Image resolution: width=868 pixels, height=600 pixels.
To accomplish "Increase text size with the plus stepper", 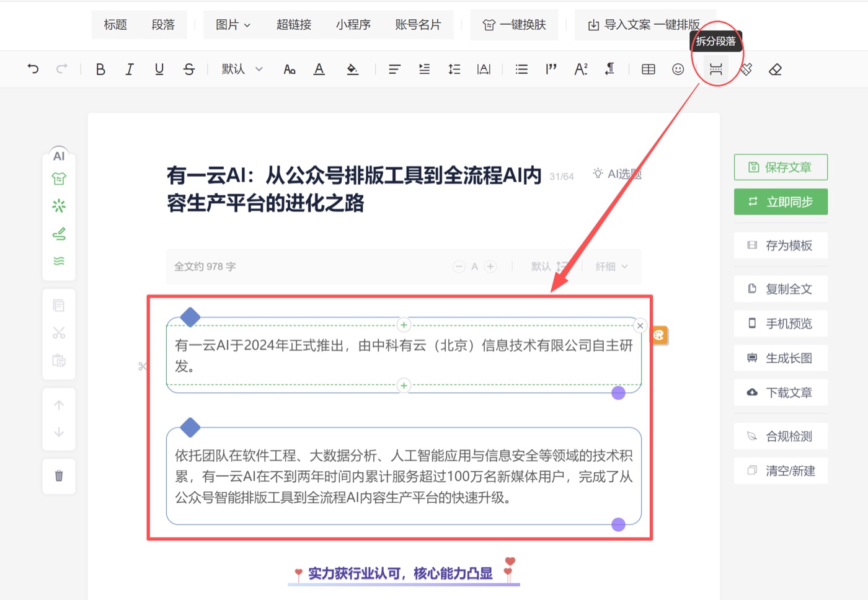I will pos(490,267).
